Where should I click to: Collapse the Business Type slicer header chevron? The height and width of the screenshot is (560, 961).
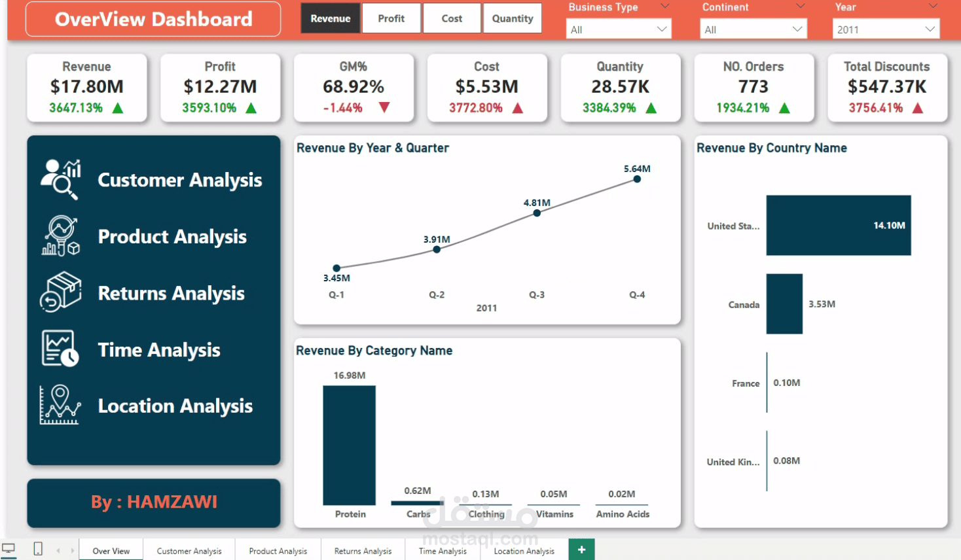(x=665, y=7)
